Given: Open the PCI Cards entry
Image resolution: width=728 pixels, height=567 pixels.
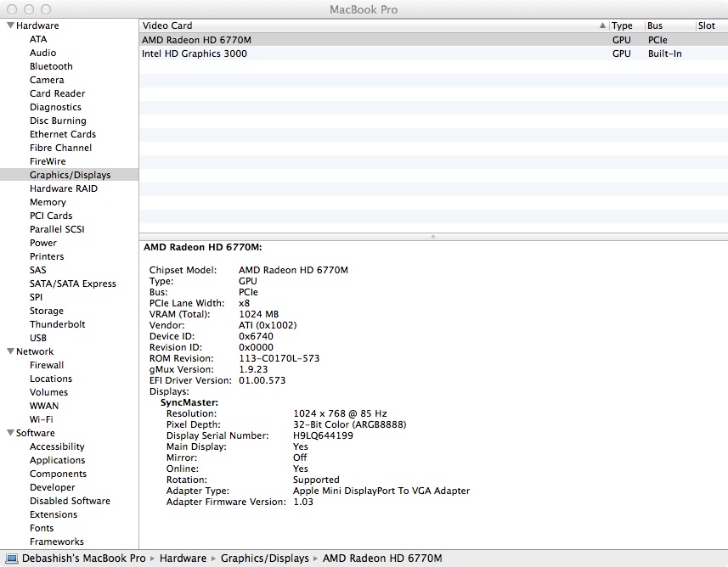Looking at the screenshot, I should coord(51,216).
